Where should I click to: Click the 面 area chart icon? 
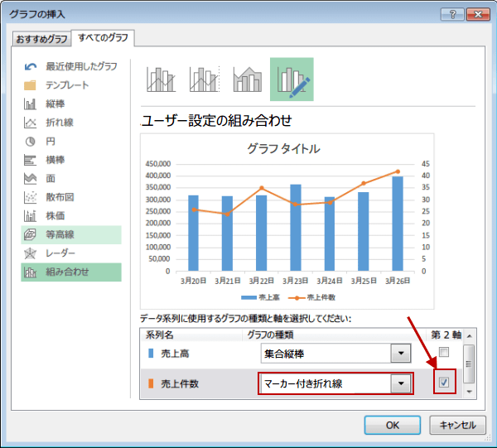point(30,179)
